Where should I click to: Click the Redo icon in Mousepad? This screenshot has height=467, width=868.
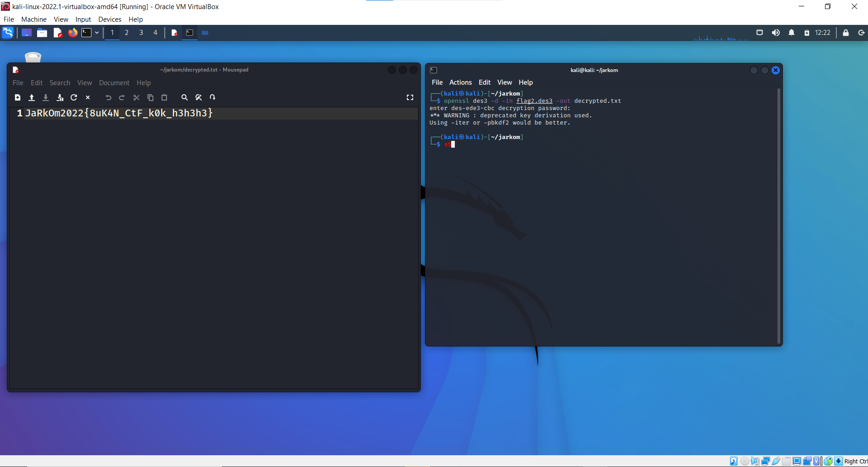click(x=122, y=97)
